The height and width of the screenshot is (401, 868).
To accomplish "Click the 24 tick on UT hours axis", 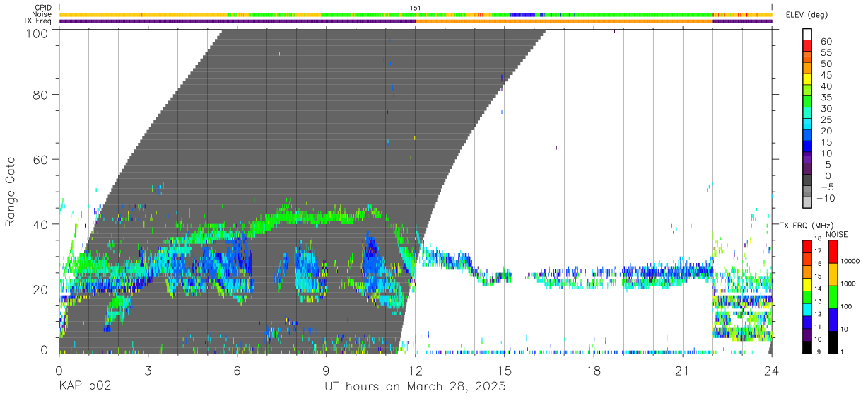I will pyautogui.click(x=772, y=370).
